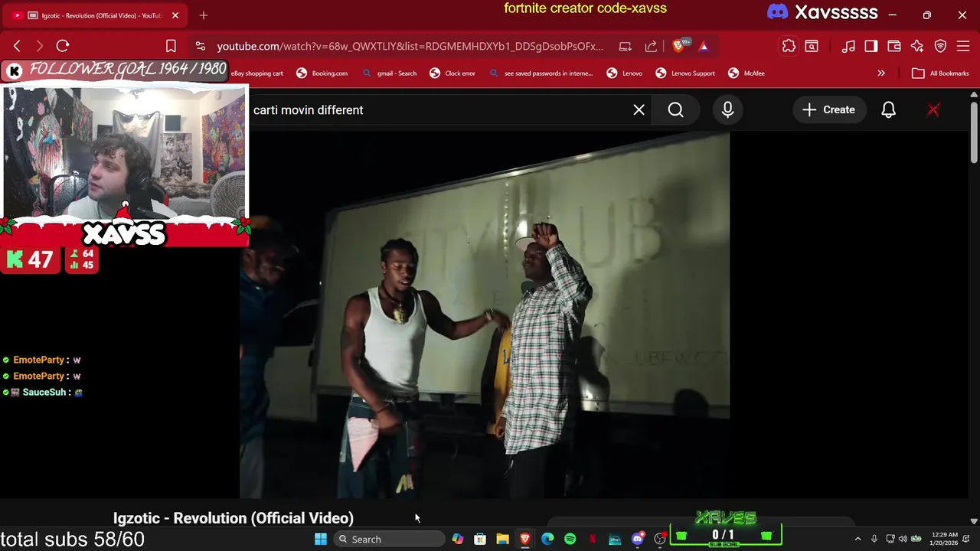The height and width of the screenshot is (551, 980).
Task: Open the gmail - Search bookmark
Action: pos(389,73)
